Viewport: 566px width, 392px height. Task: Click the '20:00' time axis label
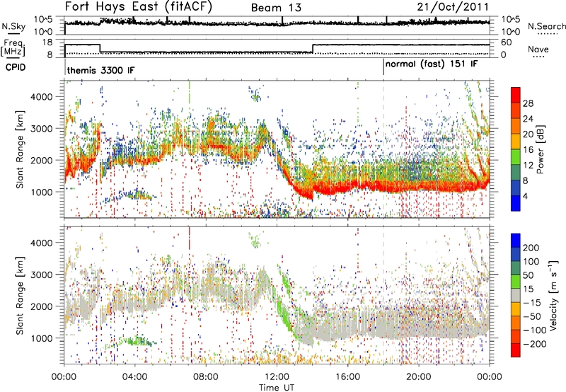pyautogui.click(x=418, y=377)
